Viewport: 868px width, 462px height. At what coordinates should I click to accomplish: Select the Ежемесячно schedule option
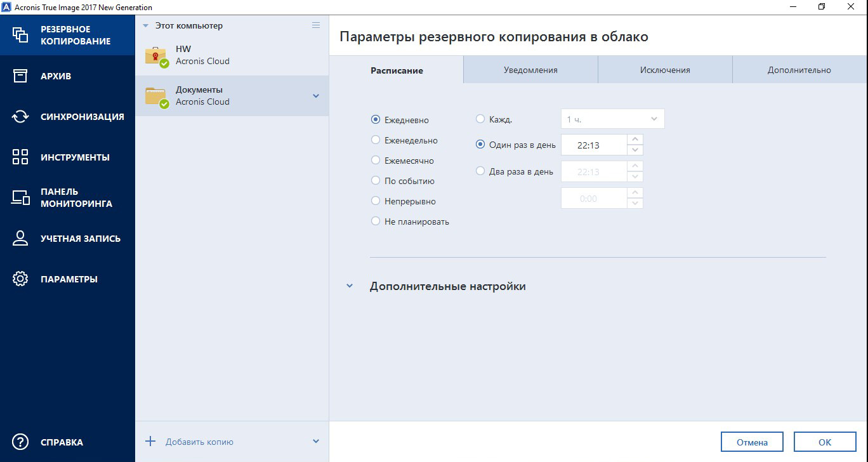point(376,160)
